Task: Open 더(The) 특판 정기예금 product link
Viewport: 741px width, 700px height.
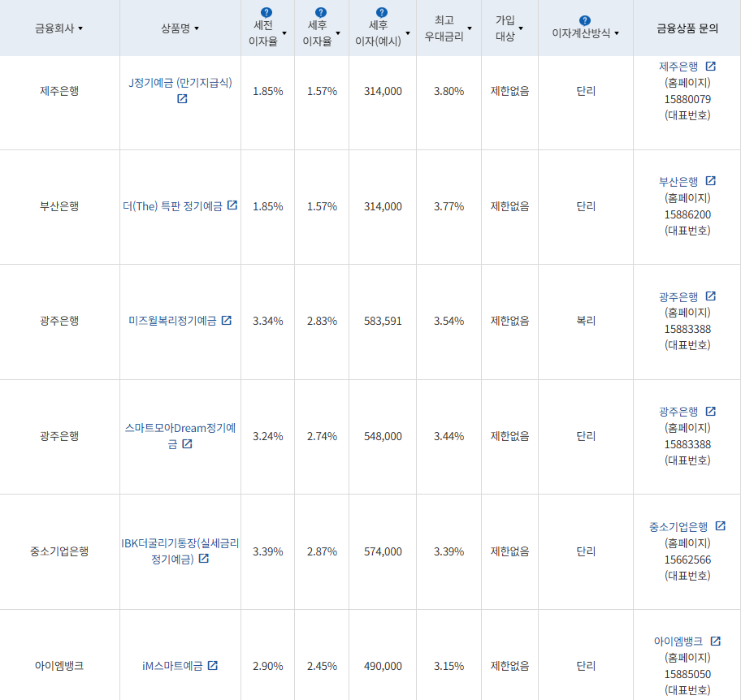Action: click(172, 206)
